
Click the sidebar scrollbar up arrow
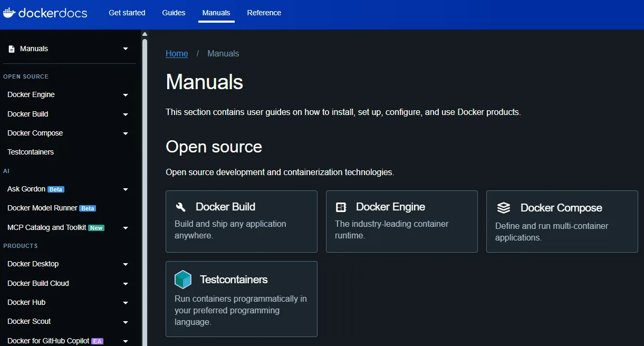145,35
